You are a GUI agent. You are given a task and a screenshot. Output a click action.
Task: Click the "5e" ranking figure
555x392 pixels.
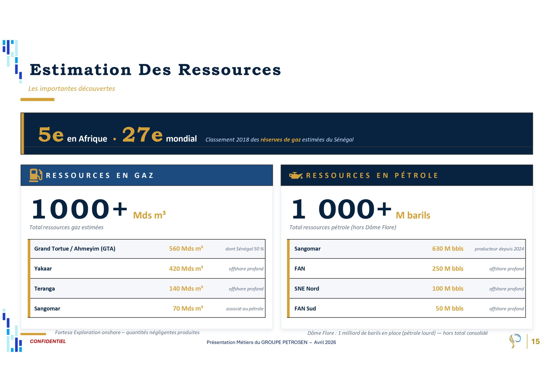coord(51,134)
